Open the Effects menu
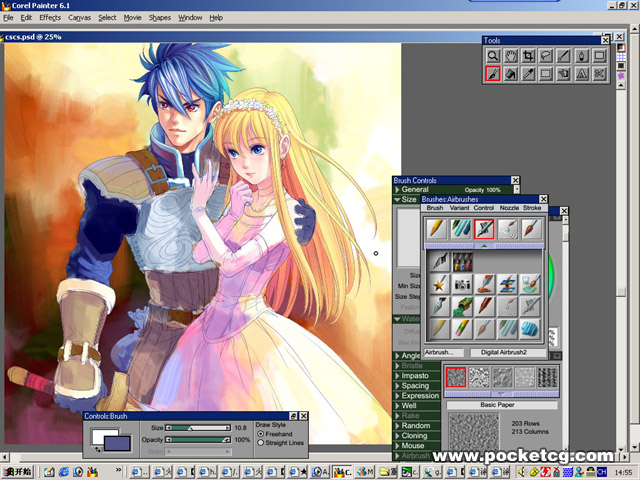This screenshot has width=640, height=480. (50, 18)
